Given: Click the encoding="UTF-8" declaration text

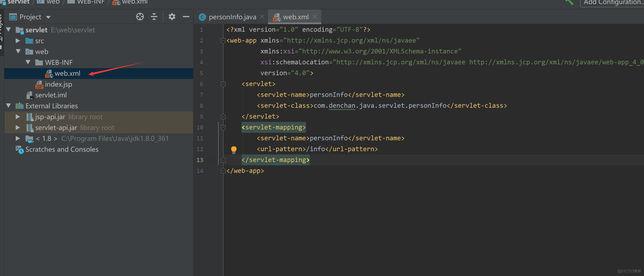Looking at the screenshot, I should coord(333,30).
